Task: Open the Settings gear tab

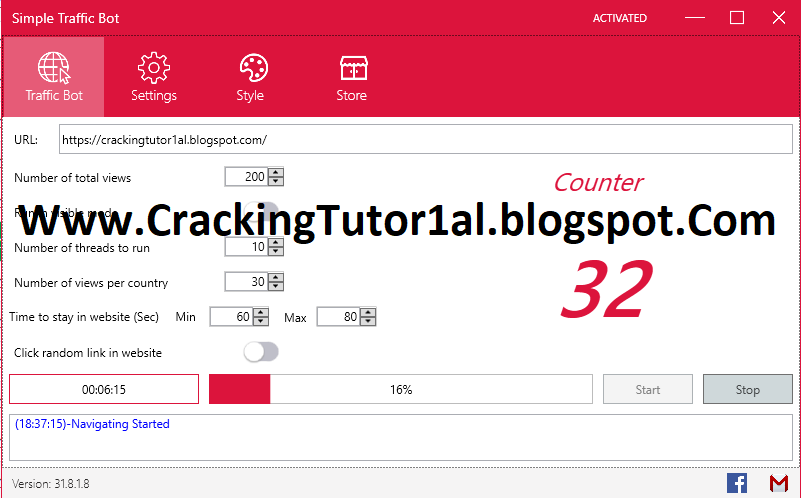Action: point(153,77)
